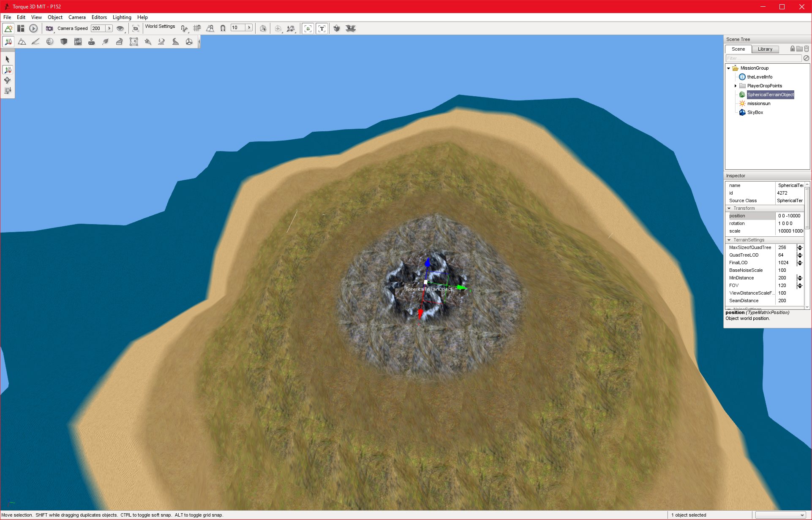The width and height of the screenshot is (812, 520).
Task: Toggle object text labels display
Action: pyautogui.click(x=322, y=28)
